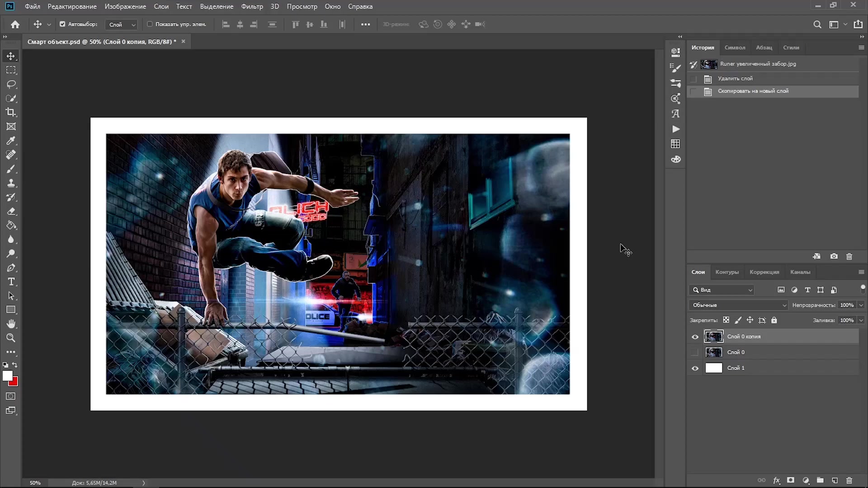The image size is (868, 488).
Task: Change screen mode icon
Action: click(11, 411)
